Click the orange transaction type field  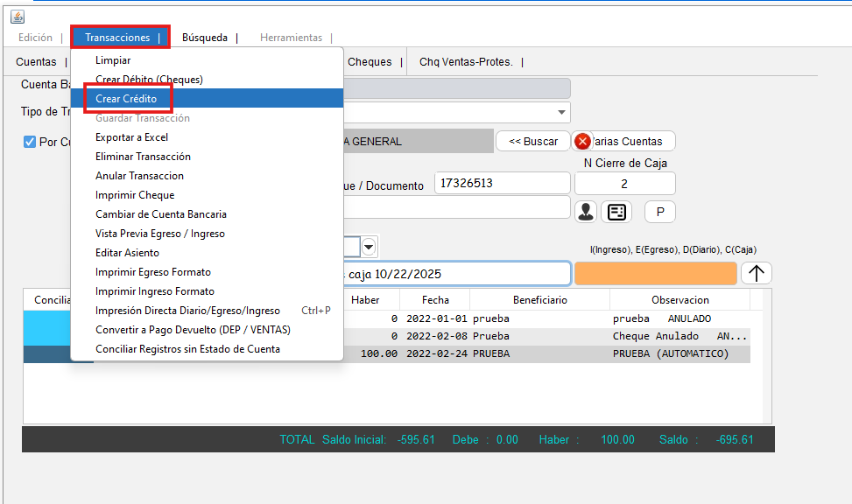(x=655, y=273)
